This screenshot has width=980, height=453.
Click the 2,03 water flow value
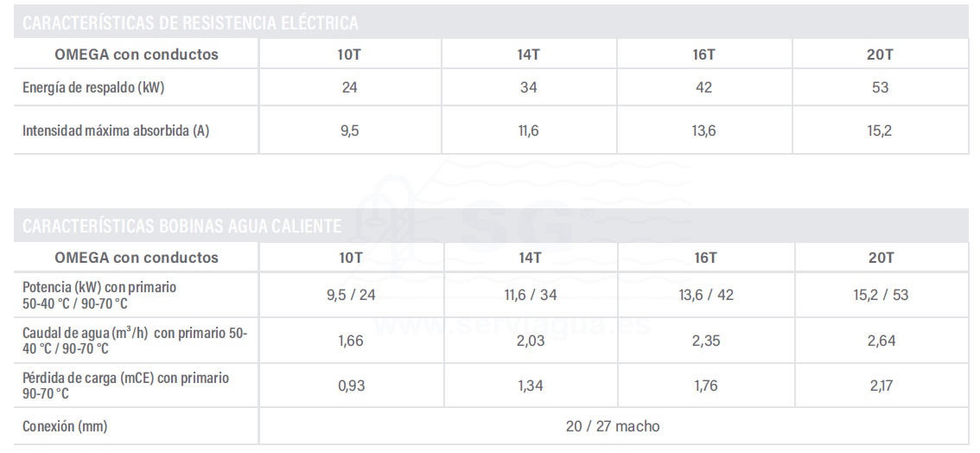pyautogui.click(x=531, y=341)
